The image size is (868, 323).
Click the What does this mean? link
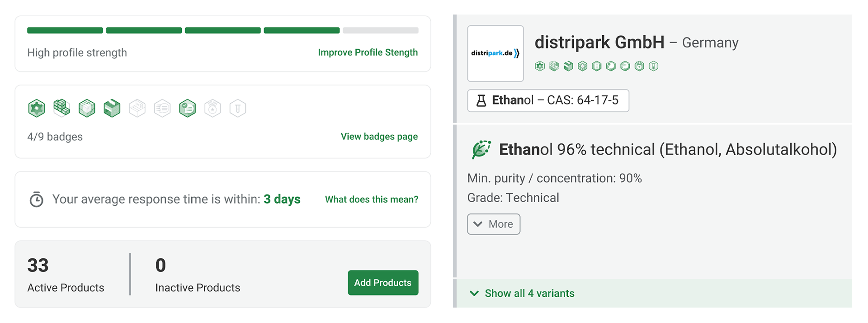pos(372,199)
